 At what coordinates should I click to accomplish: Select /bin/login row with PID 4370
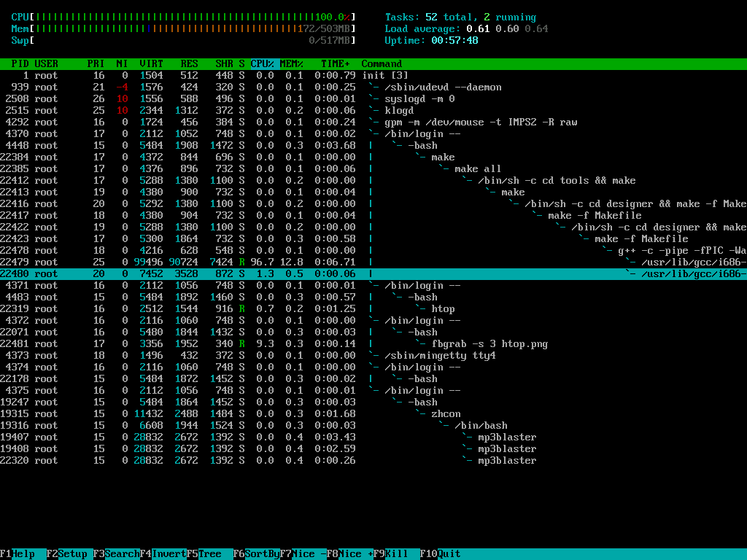point(373,134)
